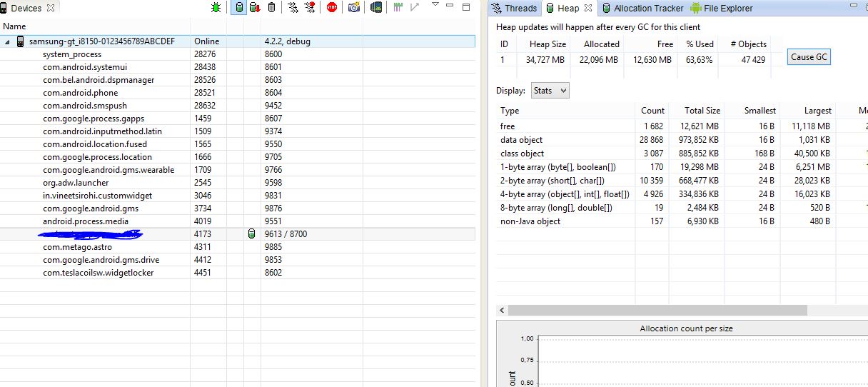Open the Display Stats dropdown
The height and width of the screenshot is (387, 868).
[550, 91]
